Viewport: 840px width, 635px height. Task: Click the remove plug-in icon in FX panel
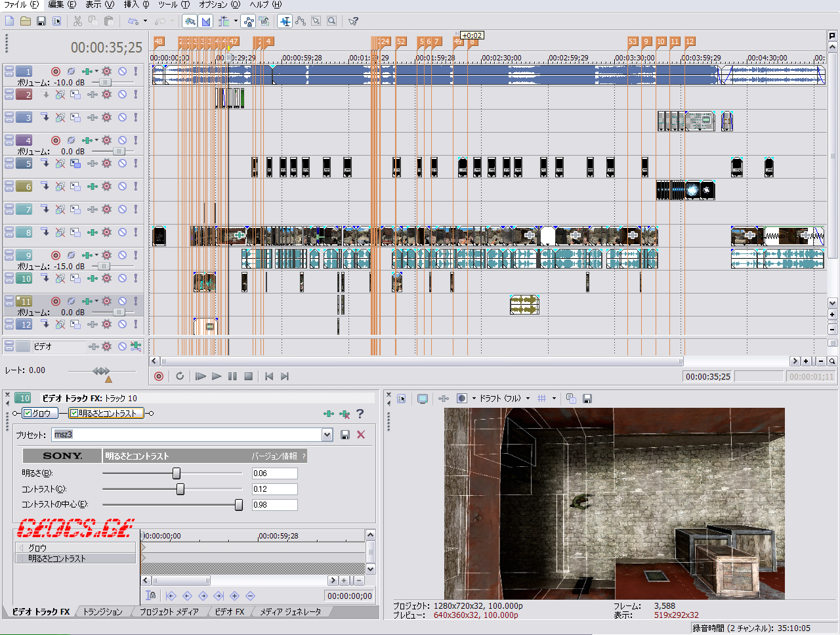pos(345,414)
